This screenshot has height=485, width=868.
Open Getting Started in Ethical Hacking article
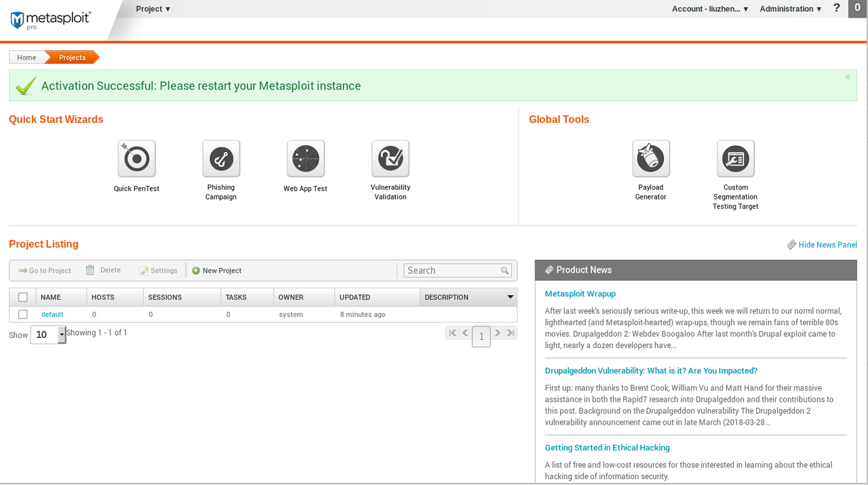(x=607, y=448)
